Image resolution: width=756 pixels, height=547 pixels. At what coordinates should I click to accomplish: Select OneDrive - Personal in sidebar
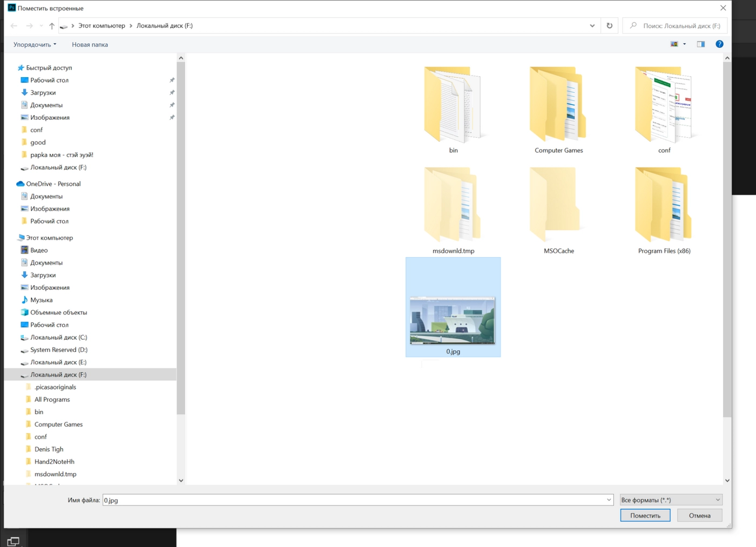(53, 184)
